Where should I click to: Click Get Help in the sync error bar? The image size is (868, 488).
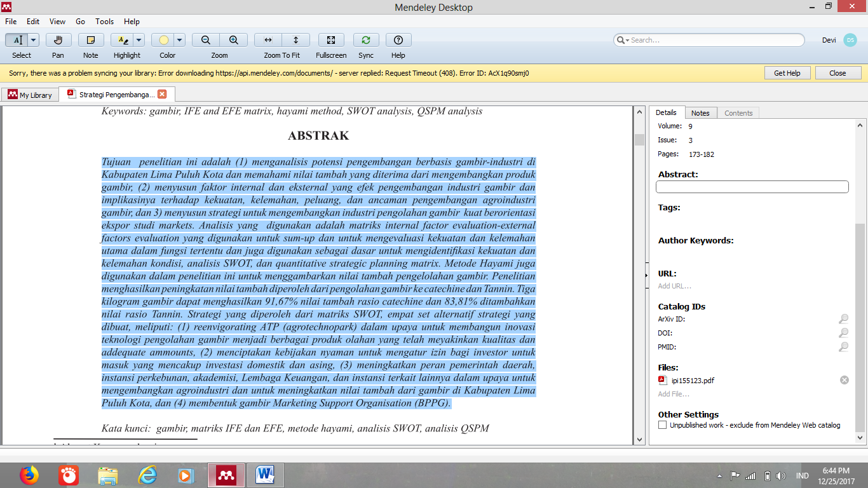[x=787, y=73]
